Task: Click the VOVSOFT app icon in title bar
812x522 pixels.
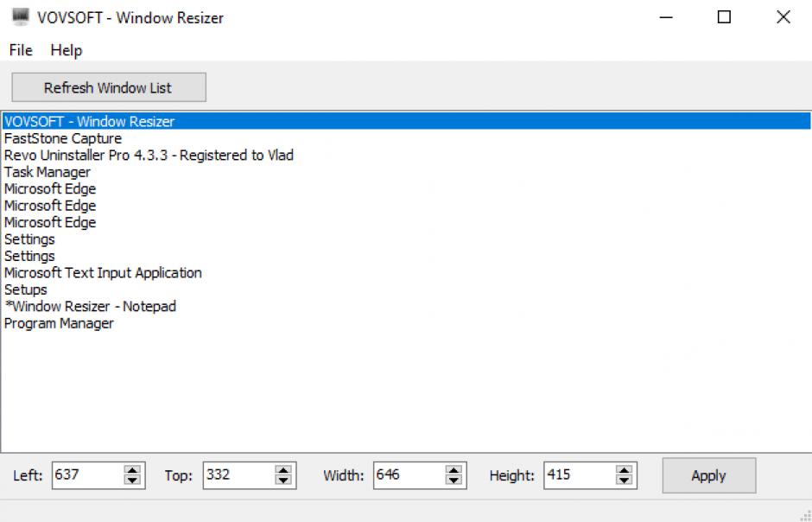Action: click(20, 17)
